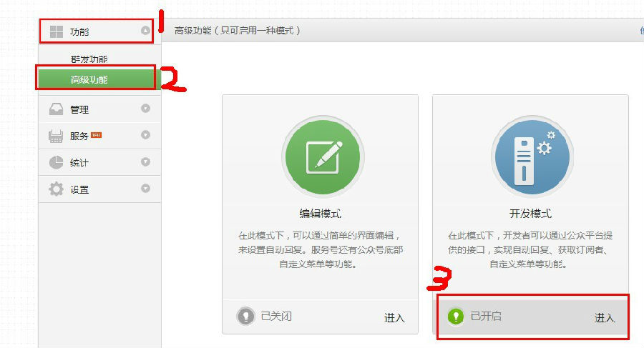Collapse the 功能 section arrow

coord(145,30)
